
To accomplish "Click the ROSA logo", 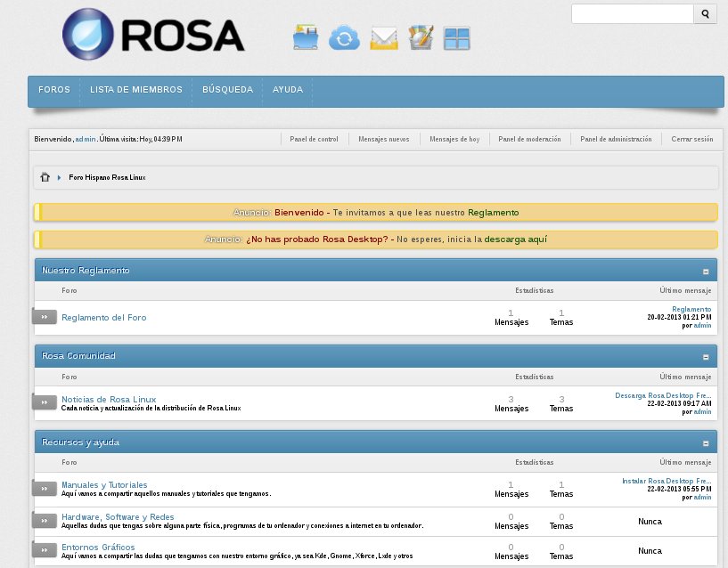I will tap(153, 34).
